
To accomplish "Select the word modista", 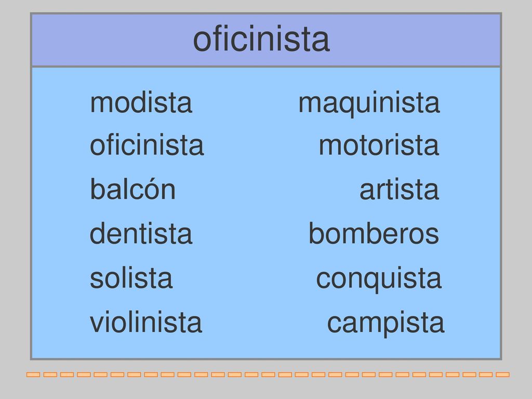I will coord(141,102).
